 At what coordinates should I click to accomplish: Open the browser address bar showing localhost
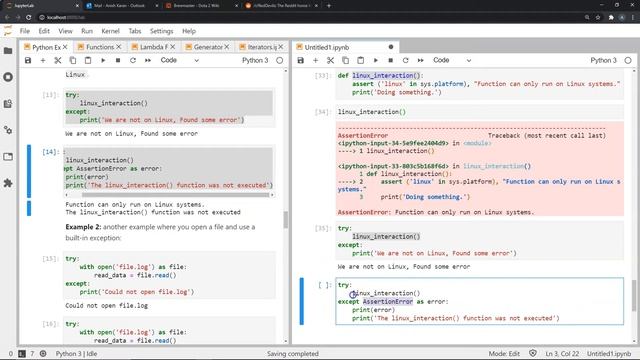click(310, 18)
